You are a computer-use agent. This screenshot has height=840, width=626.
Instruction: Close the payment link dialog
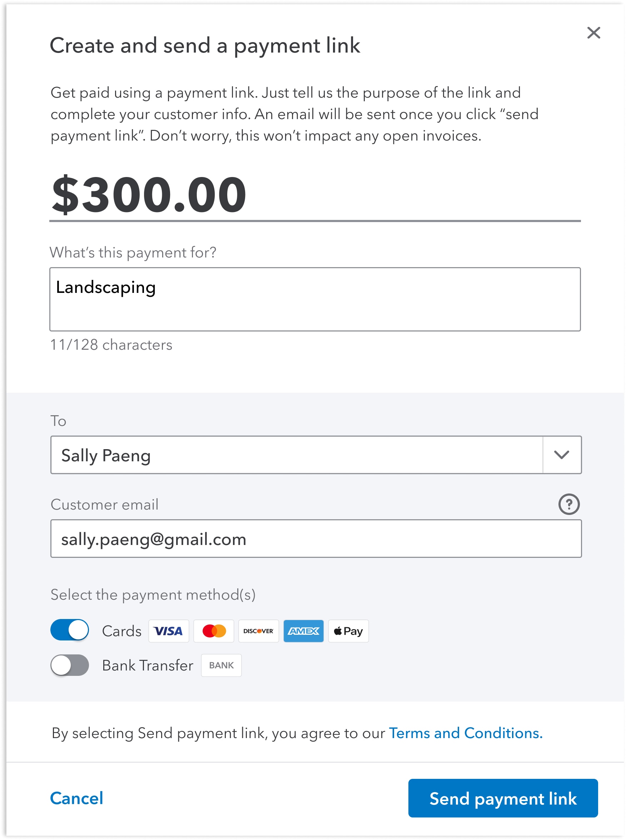pos(593,33)
